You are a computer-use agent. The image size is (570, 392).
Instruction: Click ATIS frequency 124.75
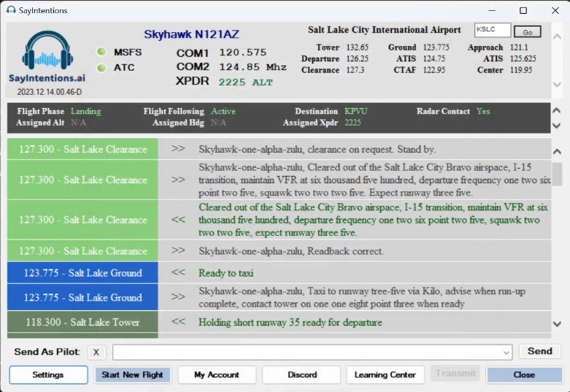tap(434, 58)
